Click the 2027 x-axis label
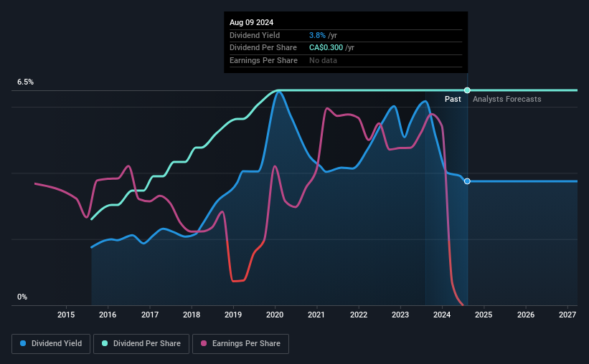Image resolution: width=589 pixels, height=364 pixels. click(567, 315)
